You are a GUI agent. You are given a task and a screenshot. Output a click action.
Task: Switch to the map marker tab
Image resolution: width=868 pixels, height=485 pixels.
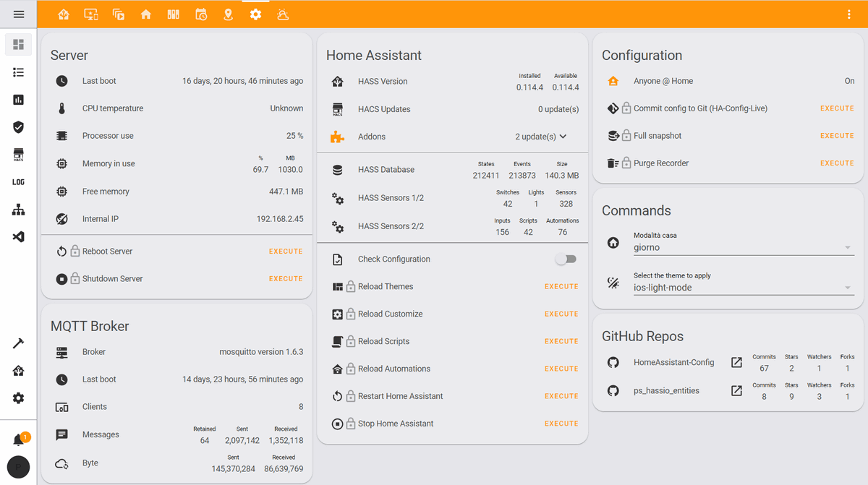pyautogui.click(x=229, y=14)
